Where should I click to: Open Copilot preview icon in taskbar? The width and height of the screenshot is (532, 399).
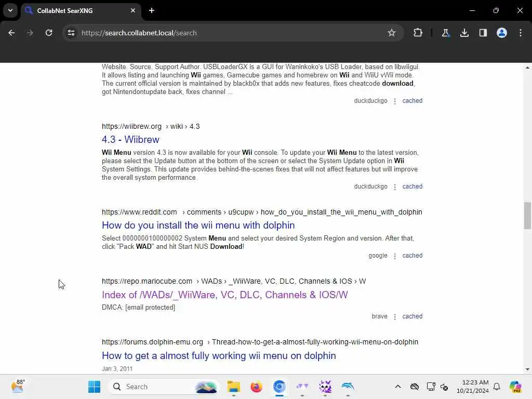tap(515, 387)
